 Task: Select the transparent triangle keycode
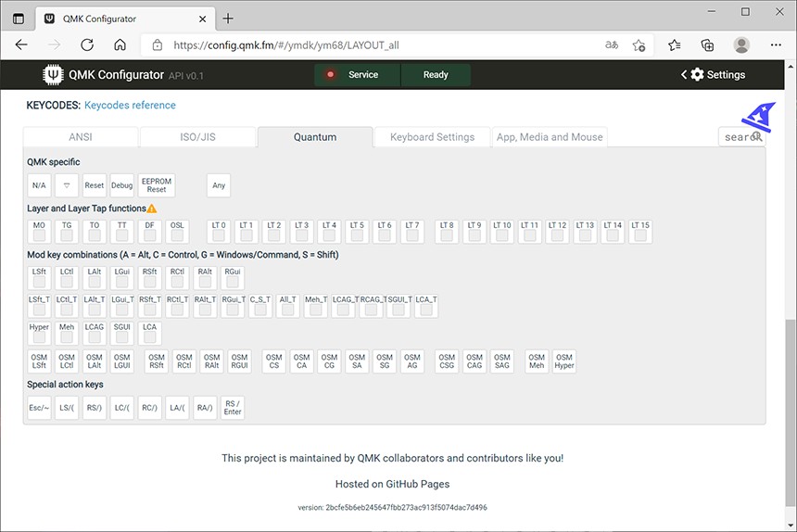click(x=67, y=185)
